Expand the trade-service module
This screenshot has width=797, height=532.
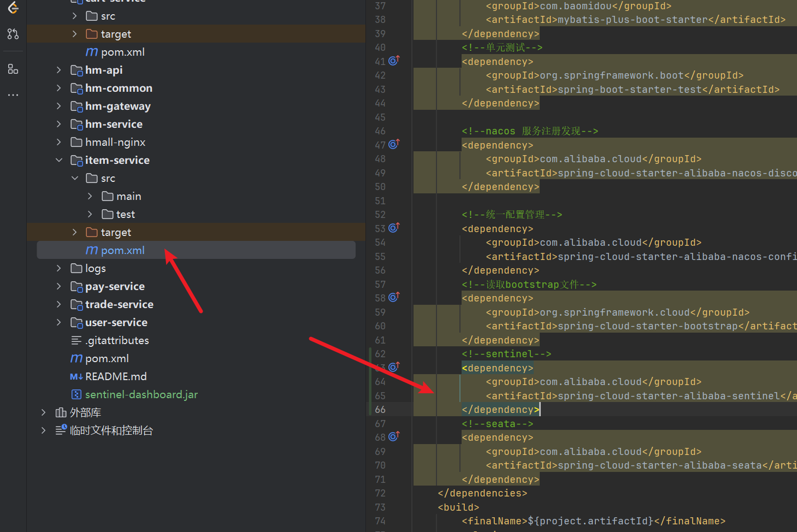point(59,304)
